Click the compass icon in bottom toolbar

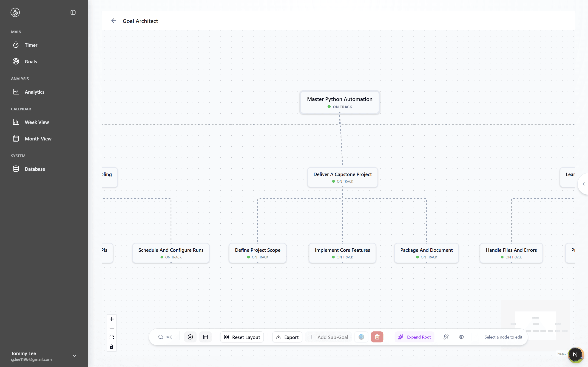(x=190, y=337)
